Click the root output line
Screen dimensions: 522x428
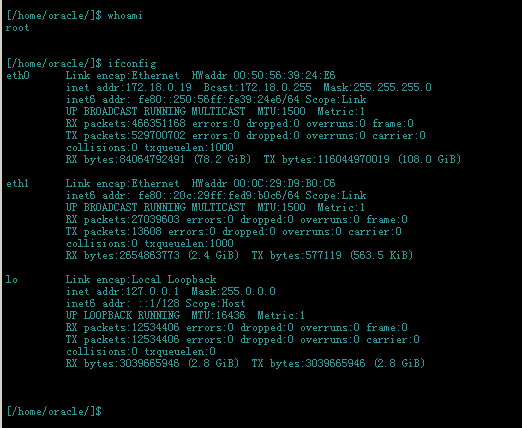[17, 28]
